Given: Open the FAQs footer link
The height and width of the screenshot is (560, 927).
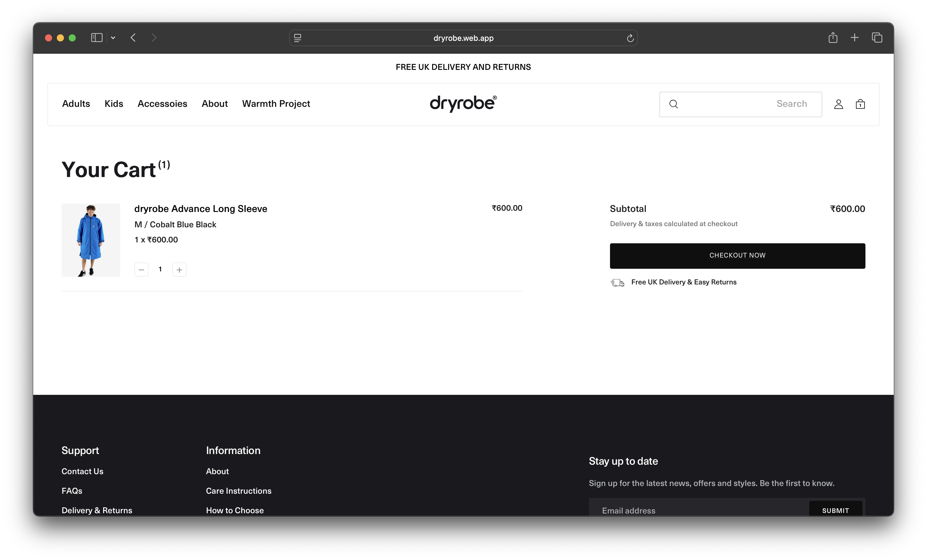Looking at the screenshot, I should (x=72, y=491).
